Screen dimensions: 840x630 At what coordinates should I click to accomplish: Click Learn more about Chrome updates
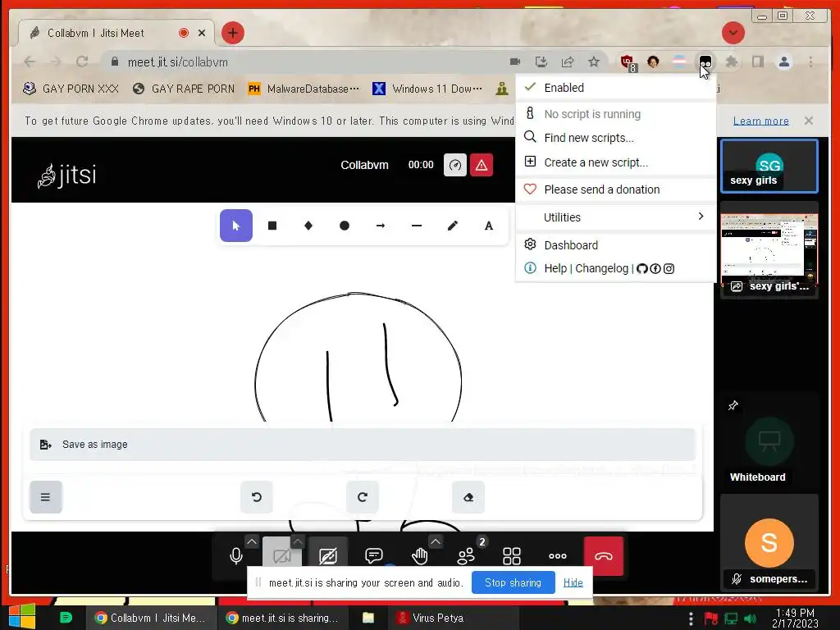760,121
